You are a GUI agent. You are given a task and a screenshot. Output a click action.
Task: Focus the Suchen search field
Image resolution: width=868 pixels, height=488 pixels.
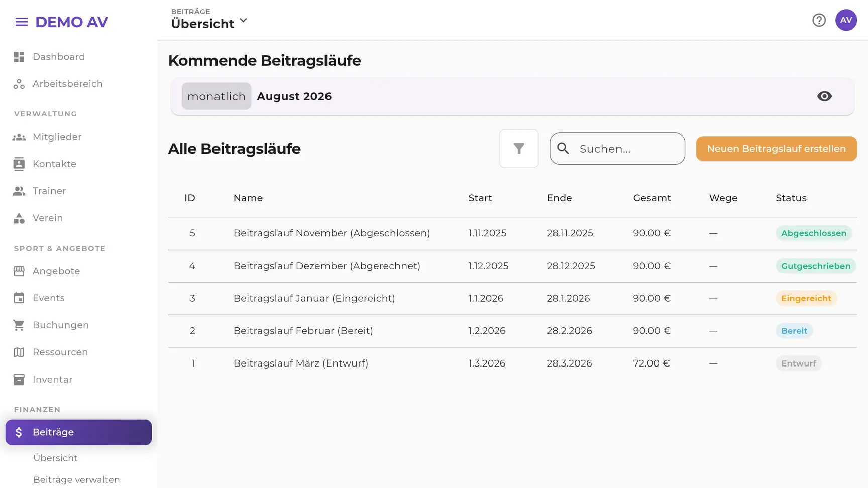[617, 148]
